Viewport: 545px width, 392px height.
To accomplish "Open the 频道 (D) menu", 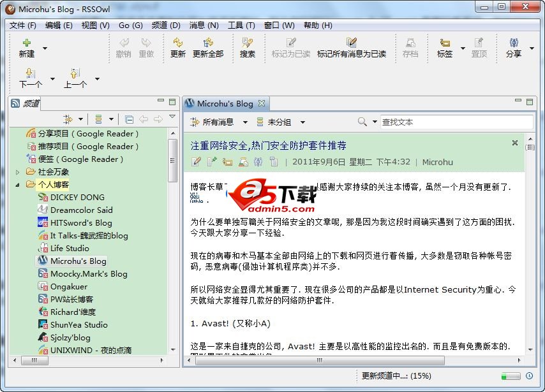I will [x=166, y=25].
